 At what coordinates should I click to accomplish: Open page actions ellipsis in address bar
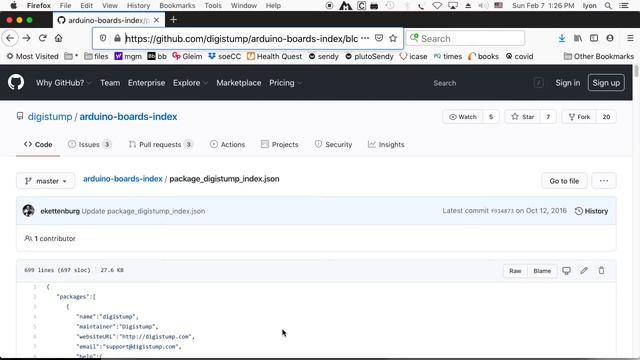[365, 38]
